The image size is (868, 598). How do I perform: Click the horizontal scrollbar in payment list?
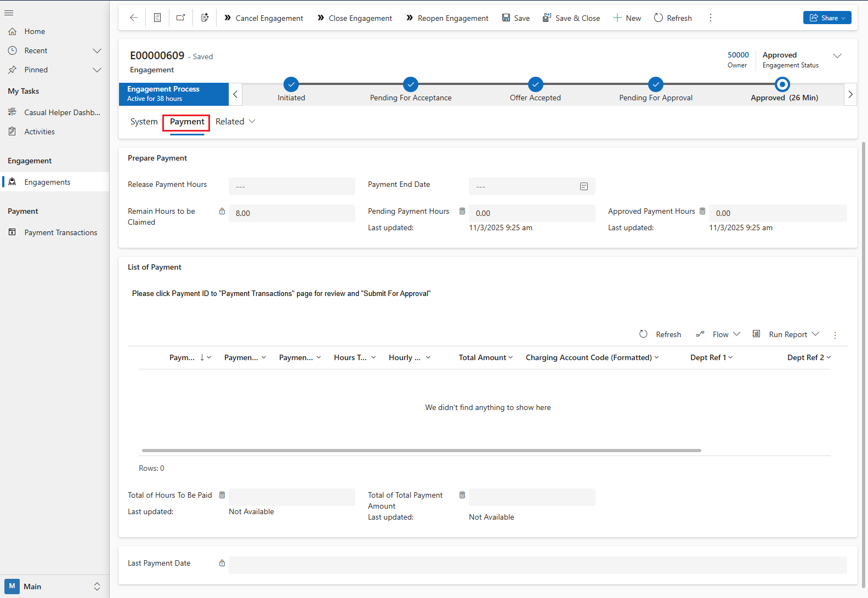[x=421, y=451]
